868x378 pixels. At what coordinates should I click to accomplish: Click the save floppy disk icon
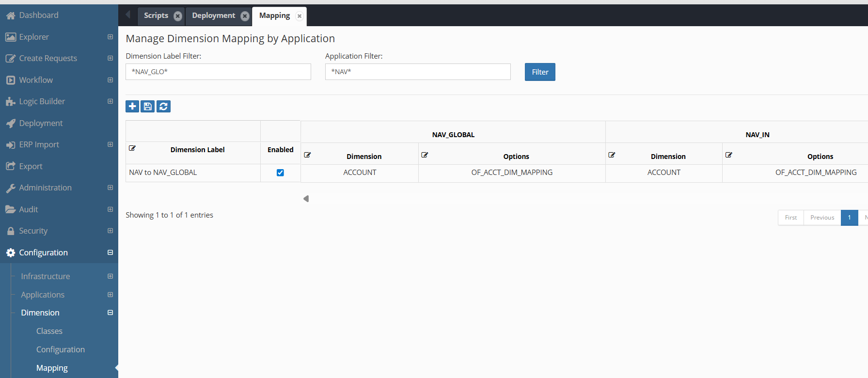click(148, 106)
